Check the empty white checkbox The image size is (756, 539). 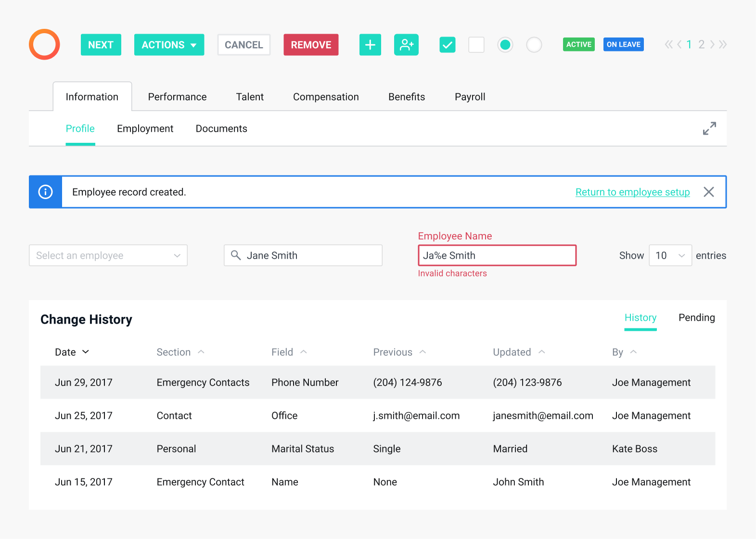tap(476, 45)
